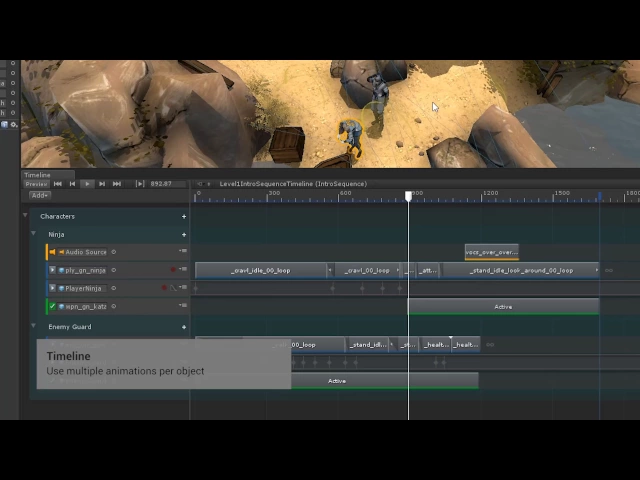Image resolution: width=640 pixels, height=480 pixels.
Task: Select the vocs_over_over audio clip
Action: point(492,252)
